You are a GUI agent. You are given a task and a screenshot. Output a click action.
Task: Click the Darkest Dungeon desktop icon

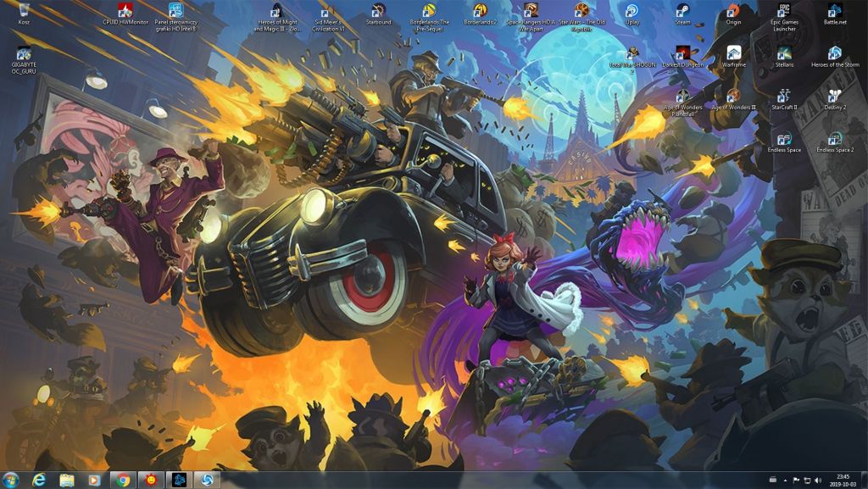[x=683, y=57]
